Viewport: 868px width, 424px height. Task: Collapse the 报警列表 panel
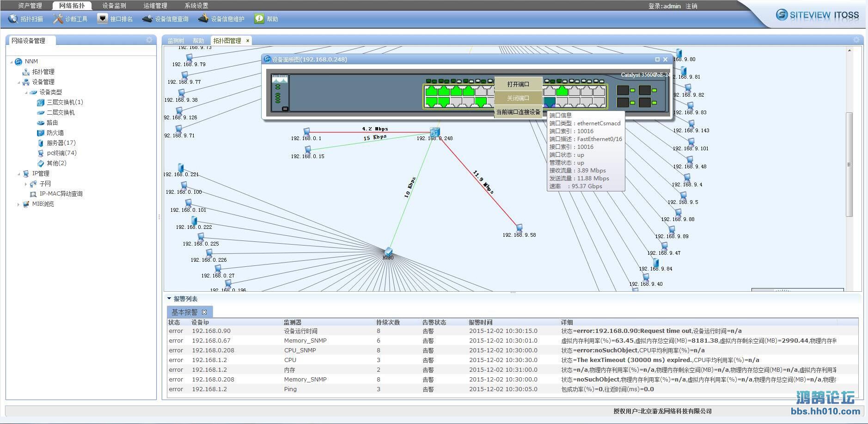[169, 299]
